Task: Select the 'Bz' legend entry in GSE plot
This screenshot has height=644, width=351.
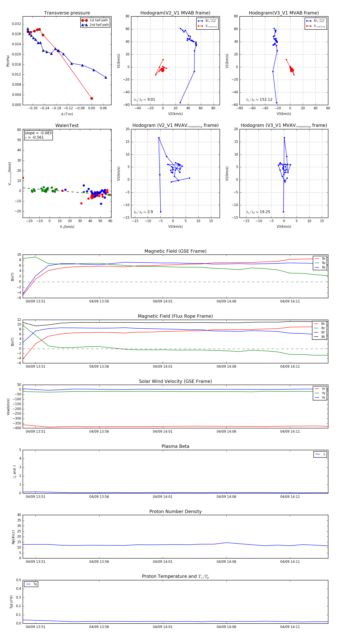Action: pyautogui.click(x=320, y=267)
